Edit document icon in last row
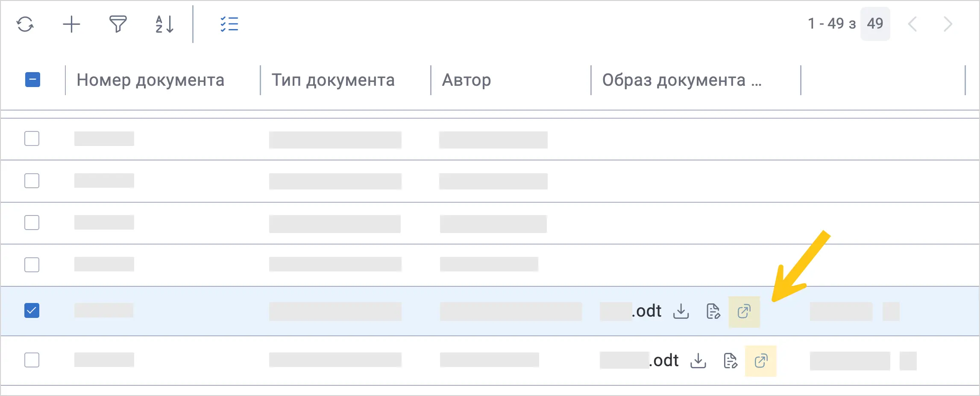 [x=731, y=361]
